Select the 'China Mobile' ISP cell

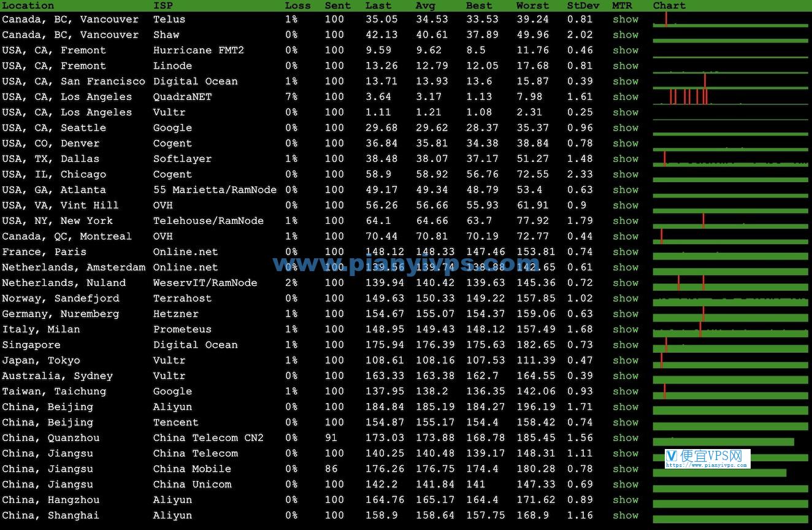pyautogui.click(x=193, y=469)
